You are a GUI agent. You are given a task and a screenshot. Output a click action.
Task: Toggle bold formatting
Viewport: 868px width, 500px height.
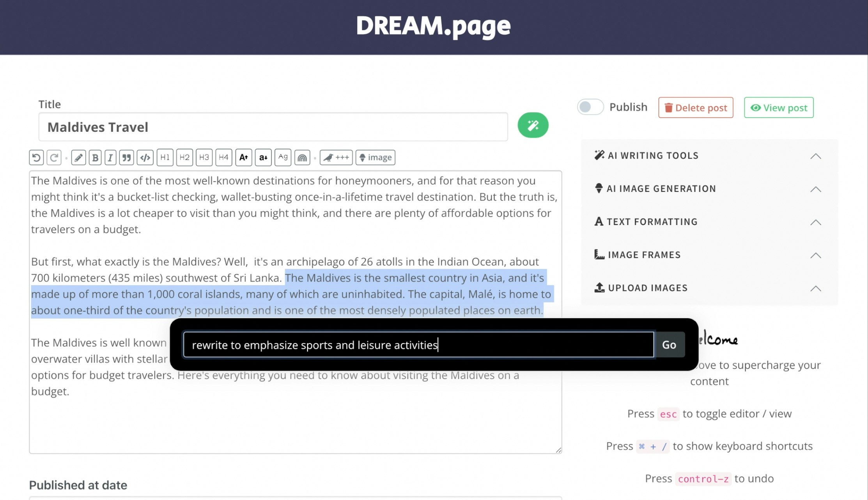tap(95, 158)
